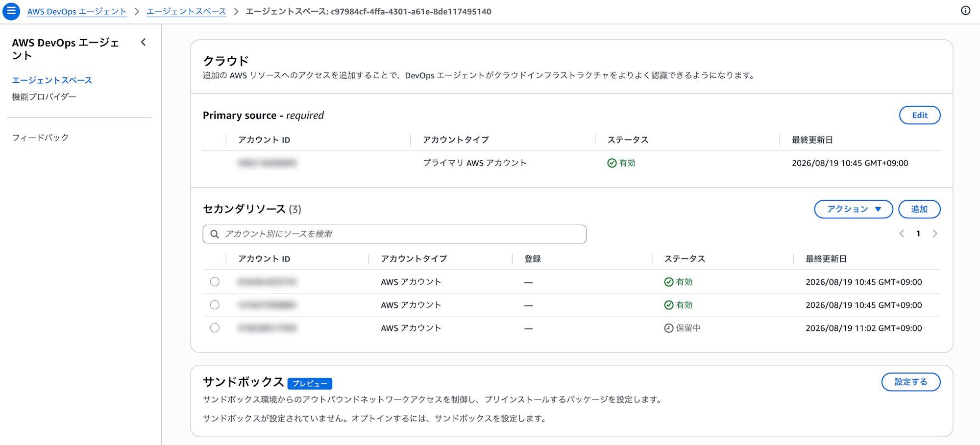The height and width of the screenshot is (445, 980).
Task: Click the Primary source アカウント ID column header
Action: point(264,140)
